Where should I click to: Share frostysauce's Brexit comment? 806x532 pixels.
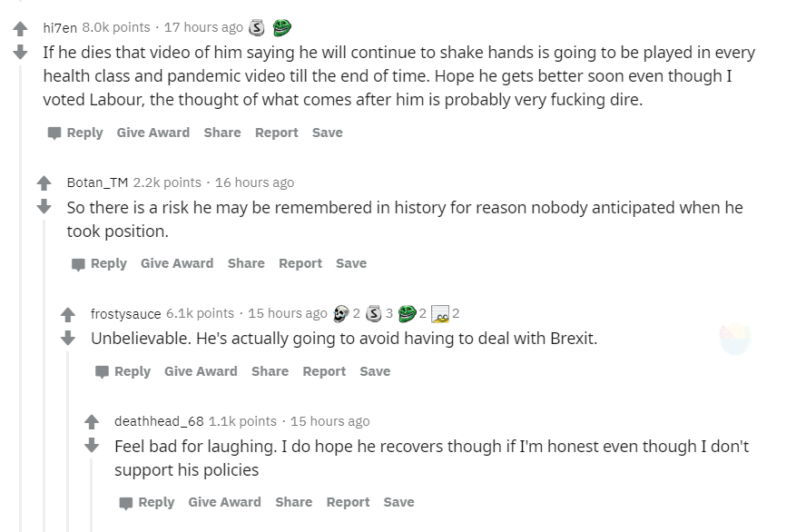coord(270,371)
